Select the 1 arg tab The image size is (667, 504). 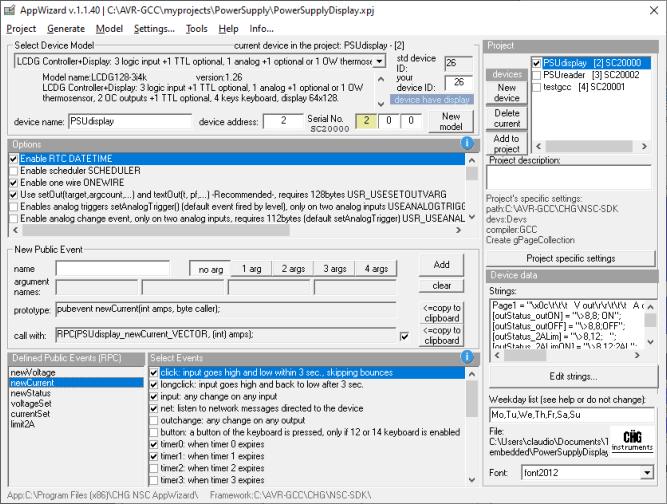point(251,269)
